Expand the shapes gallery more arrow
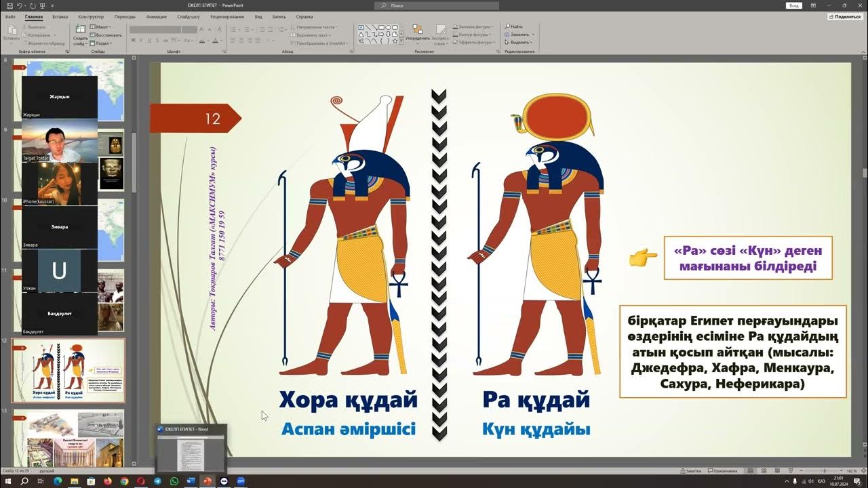 point(401,41)
